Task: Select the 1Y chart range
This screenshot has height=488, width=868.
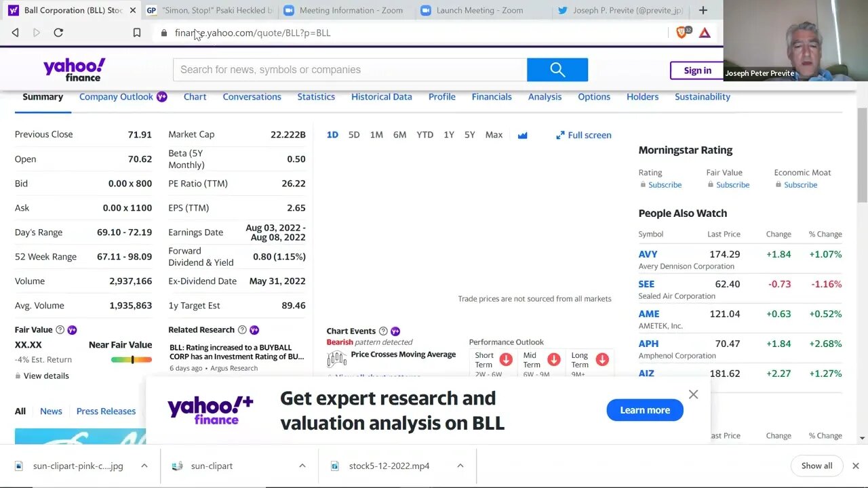Action: tap(449, 135)
